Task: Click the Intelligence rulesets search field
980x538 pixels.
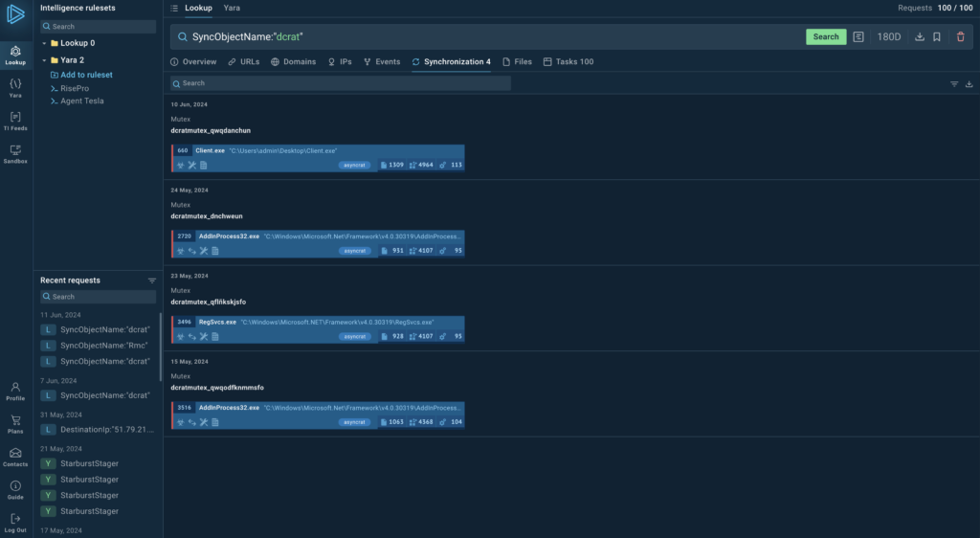Action: 99,27
